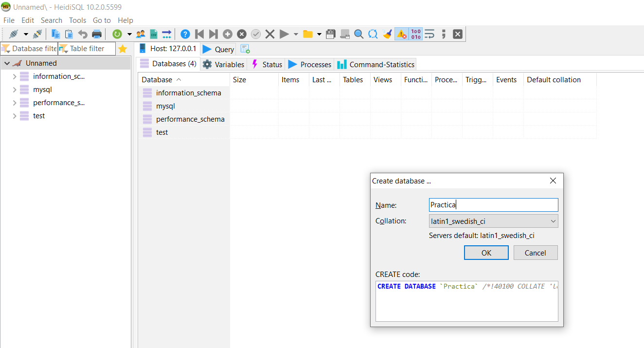Click the new query tab plus icon

245,49
